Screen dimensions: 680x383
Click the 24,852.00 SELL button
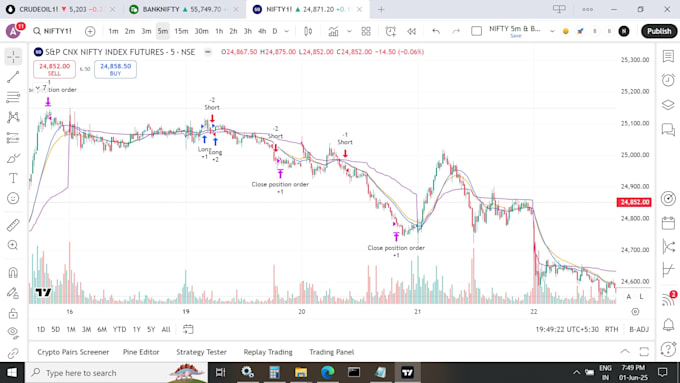[x=54, y=69]
